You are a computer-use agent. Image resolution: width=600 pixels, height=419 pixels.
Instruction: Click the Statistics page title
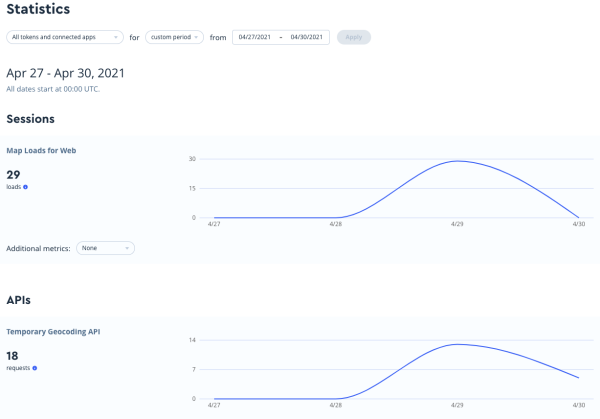point(38,9)
